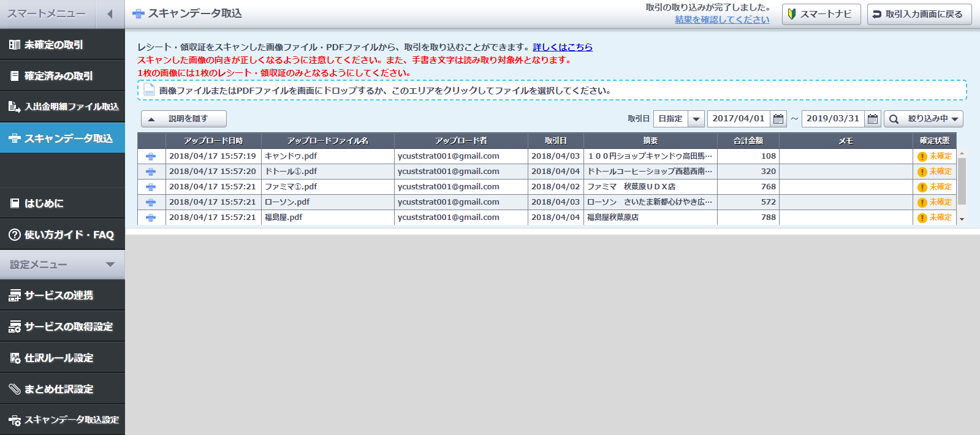The width and height of the screenshot is (980, 435).
Task: Click amount 108 cell
Action: pos(748,156)
